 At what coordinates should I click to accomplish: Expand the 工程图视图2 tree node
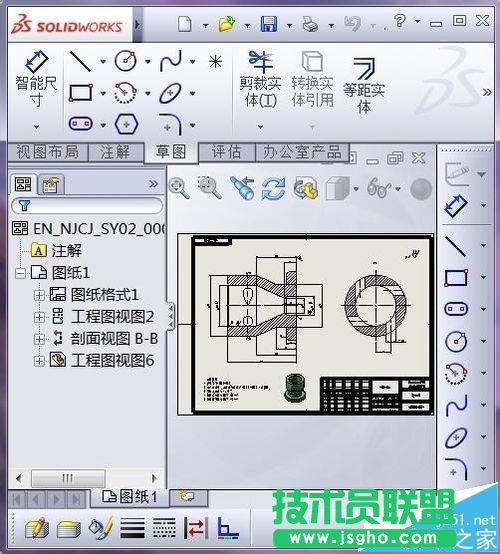(39, 317)
